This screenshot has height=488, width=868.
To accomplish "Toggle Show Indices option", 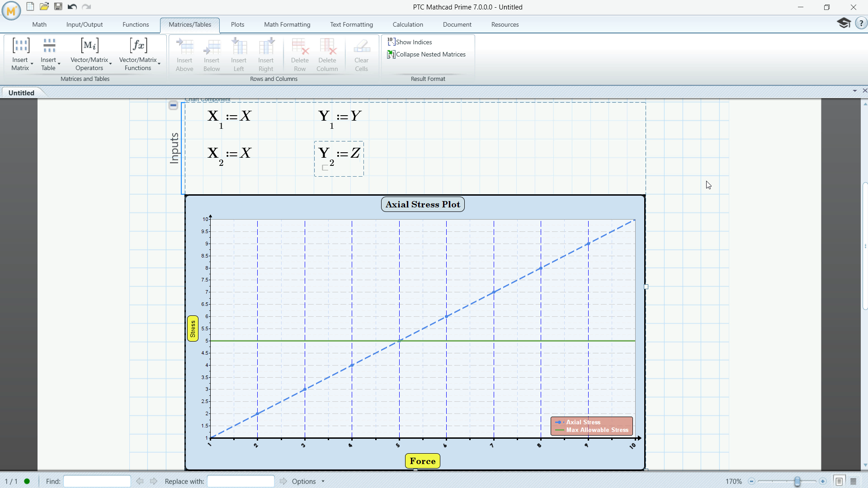I will (410, 42).
